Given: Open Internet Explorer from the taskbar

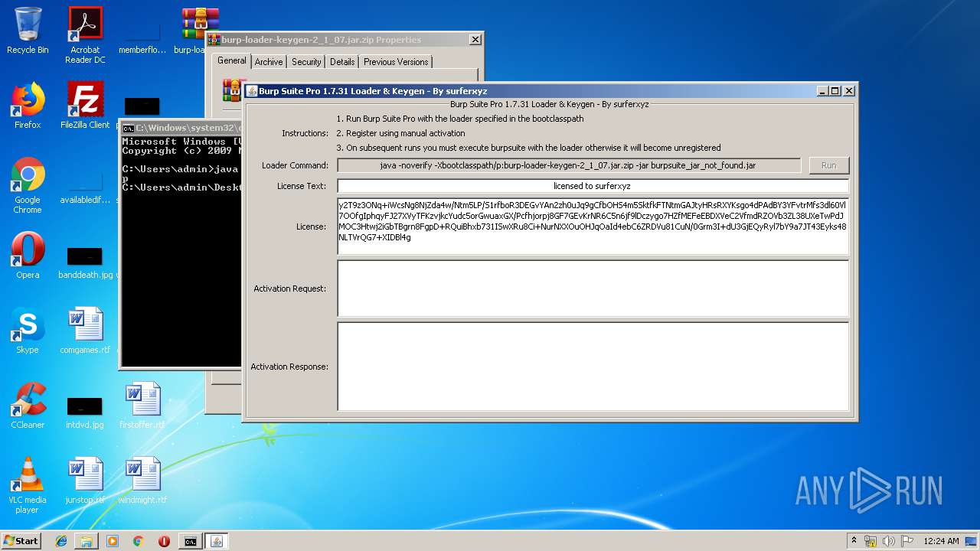Looking at the screenshot, I should click(61, 541).
